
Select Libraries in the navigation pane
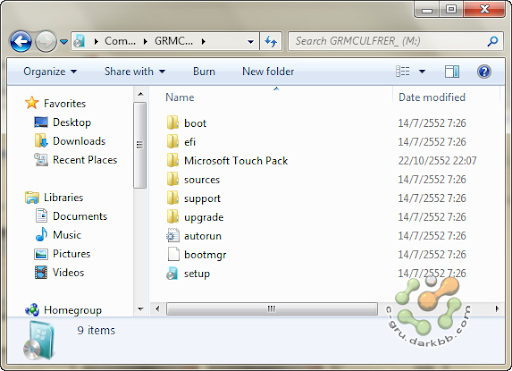pos(63,197)
